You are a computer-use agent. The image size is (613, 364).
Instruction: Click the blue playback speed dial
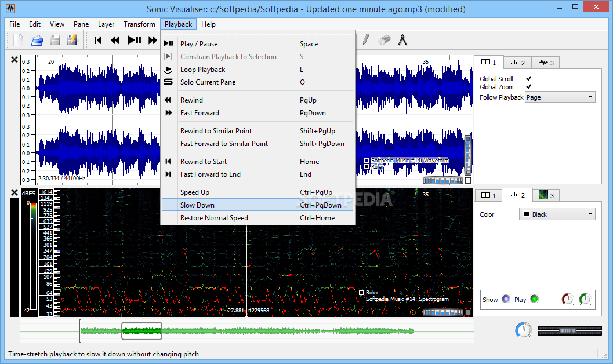[524, 330]
